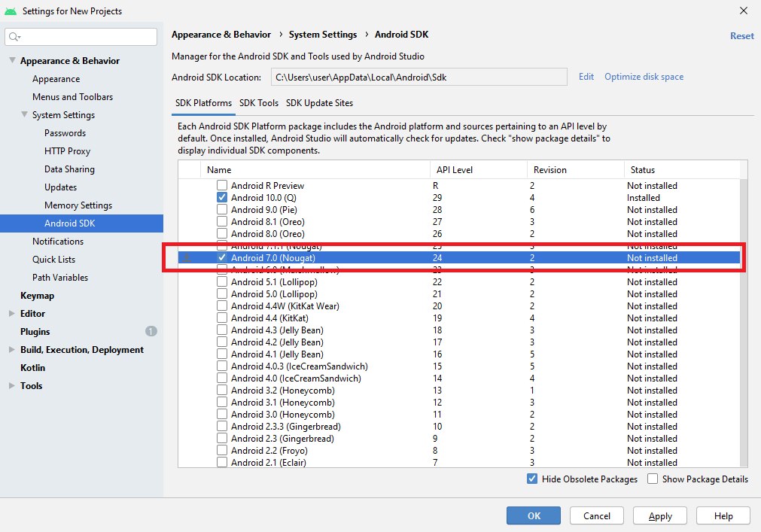Click "Android 2.3.3 (Gingerbread)" row name

[286, 427]
